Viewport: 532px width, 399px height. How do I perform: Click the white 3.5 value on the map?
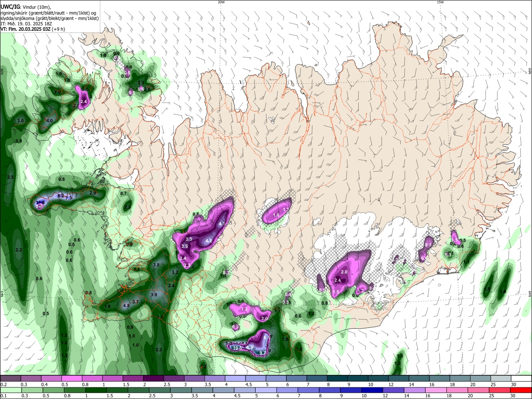tap(185, 246)
